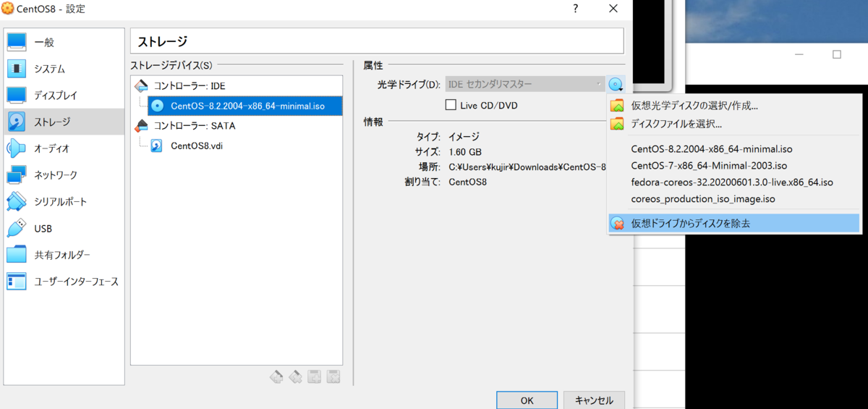Click the ネットワーク icon

click(17, 174)
